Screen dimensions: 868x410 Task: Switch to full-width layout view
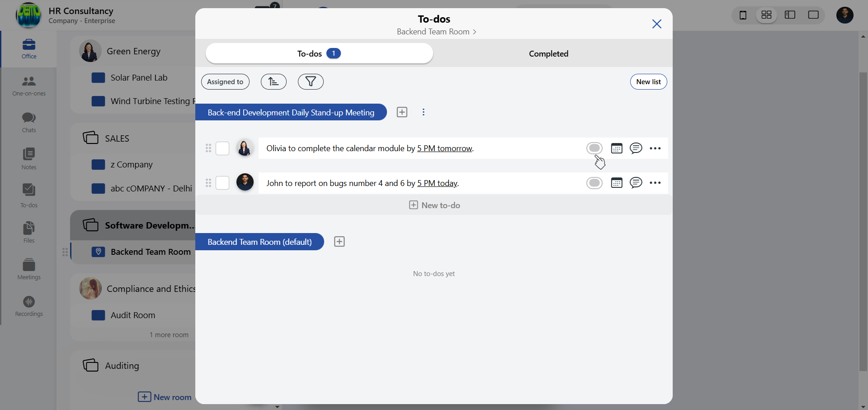click(813, 15)
